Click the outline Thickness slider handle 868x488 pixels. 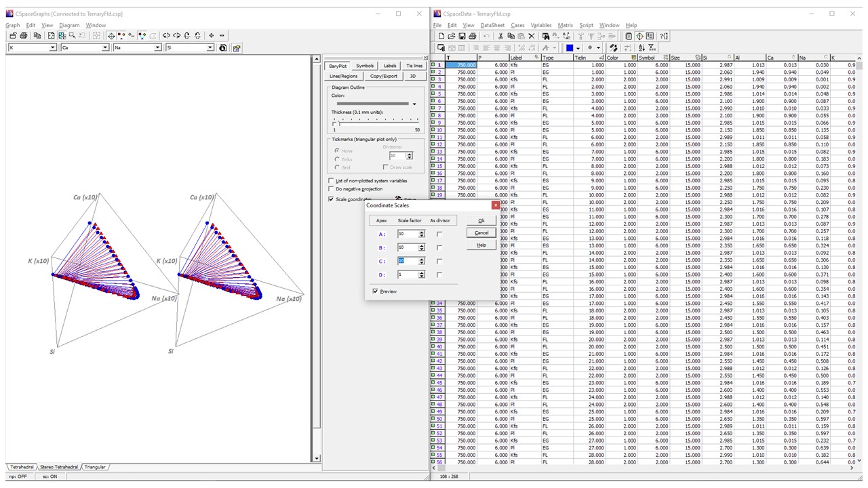pos(334,123)
